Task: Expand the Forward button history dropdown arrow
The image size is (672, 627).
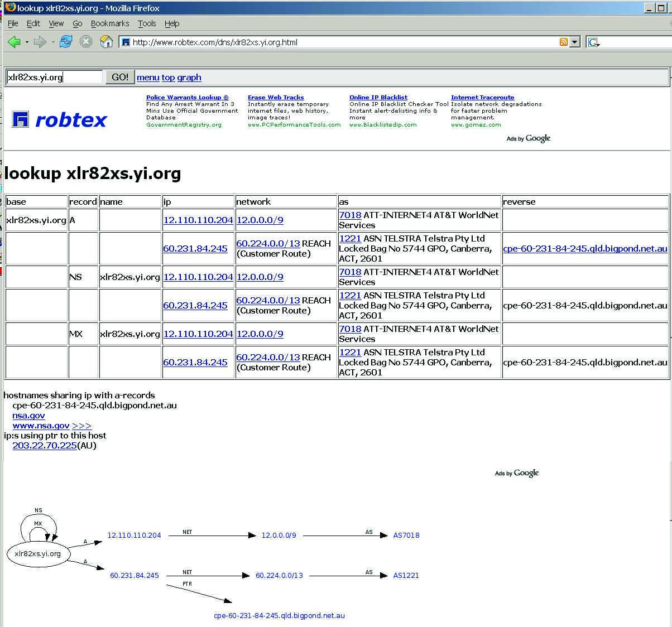Action: (x=53, y=42)
